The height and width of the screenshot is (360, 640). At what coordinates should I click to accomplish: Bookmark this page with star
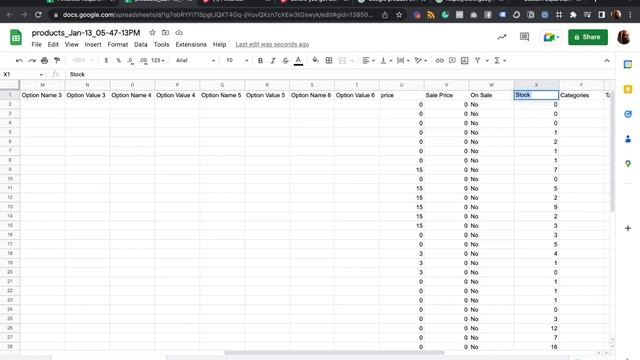tap(399, 15)
